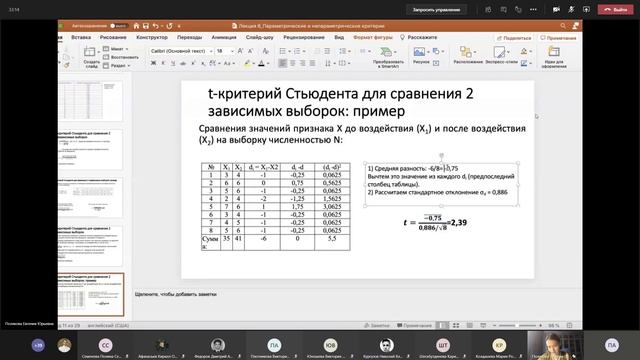Image resolution: width=640 pixels, height=360 pixels.
Task: Toggle italic К formatting
Action: click(x=163, y=63)
